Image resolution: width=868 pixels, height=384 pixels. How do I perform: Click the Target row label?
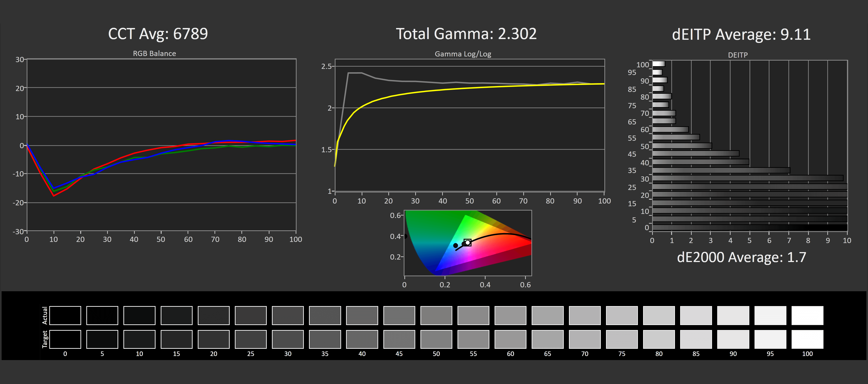point(45,339)
